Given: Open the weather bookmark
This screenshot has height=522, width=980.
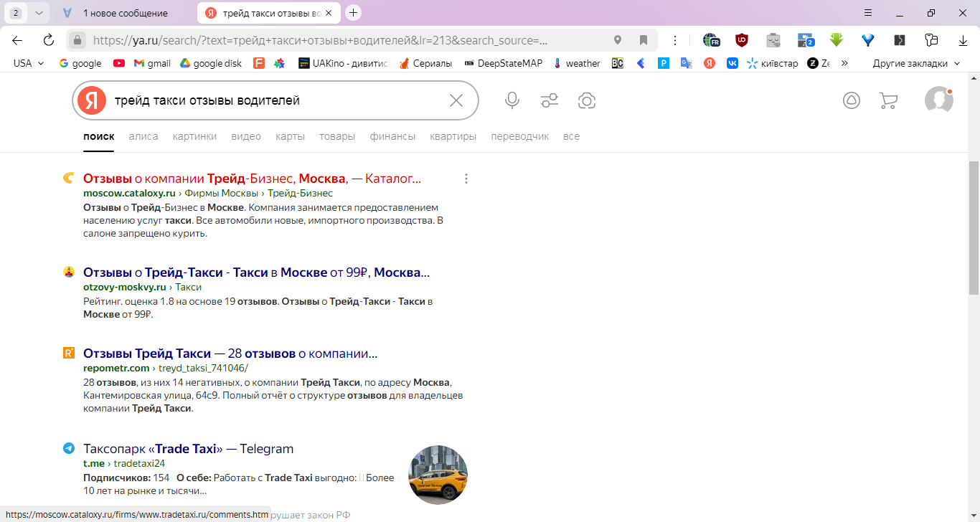Looking at the screenshot, I should point(577,63).
